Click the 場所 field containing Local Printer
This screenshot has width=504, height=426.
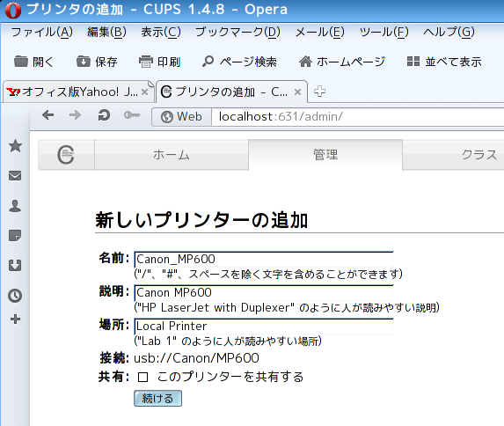coord(264,327)
